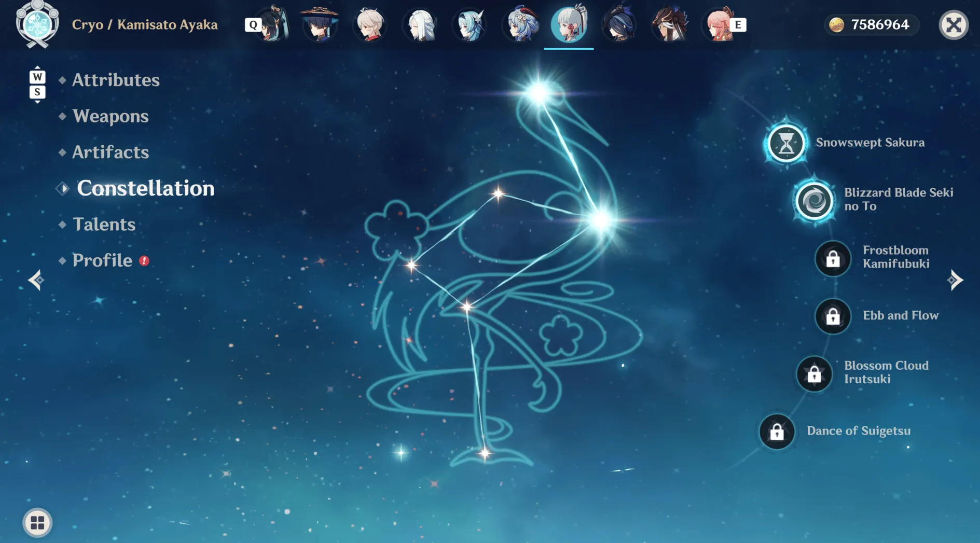
Task: Select the locked Frostbloom Kamifubuki node
Action: [833, 258]
